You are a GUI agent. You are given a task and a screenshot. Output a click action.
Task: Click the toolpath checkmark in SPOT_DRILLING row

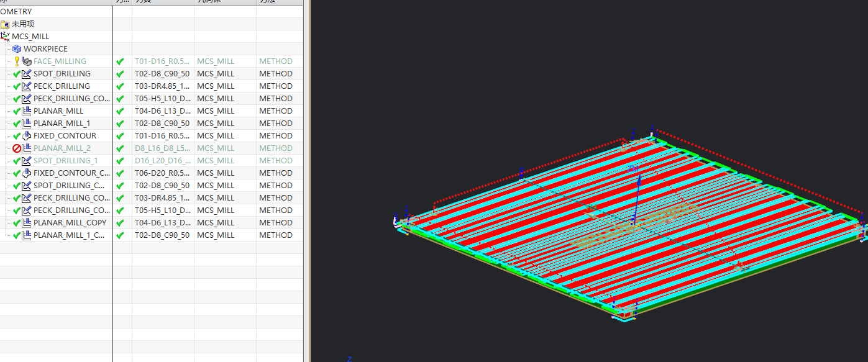click(121, 74)
